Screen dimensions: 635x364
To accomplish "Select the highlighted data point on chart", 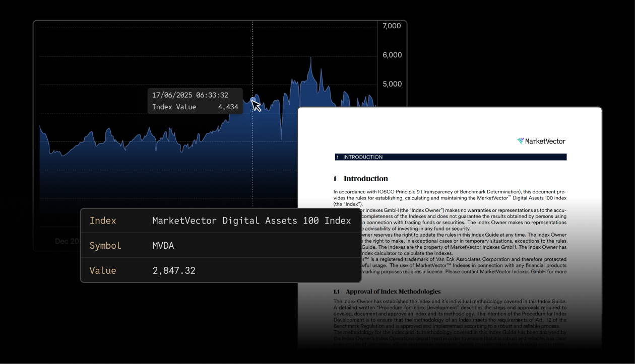I will click(252, 100).
